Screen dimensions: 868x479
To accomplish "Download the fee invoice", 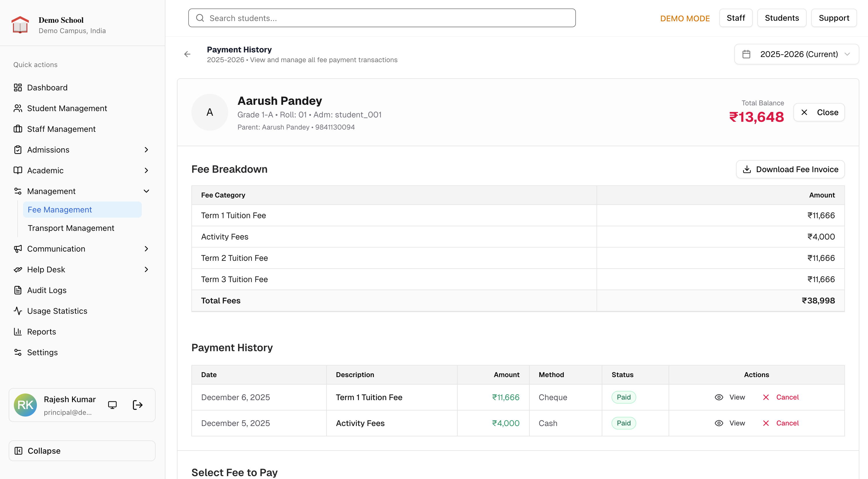I will pyautogui.click(x=790, y=169).
